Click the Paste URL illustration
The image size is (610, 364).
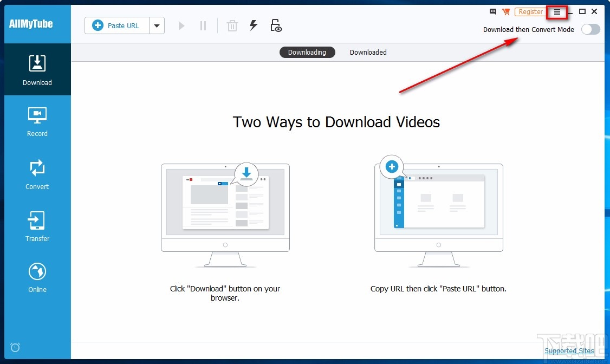(x=438, y=212)
